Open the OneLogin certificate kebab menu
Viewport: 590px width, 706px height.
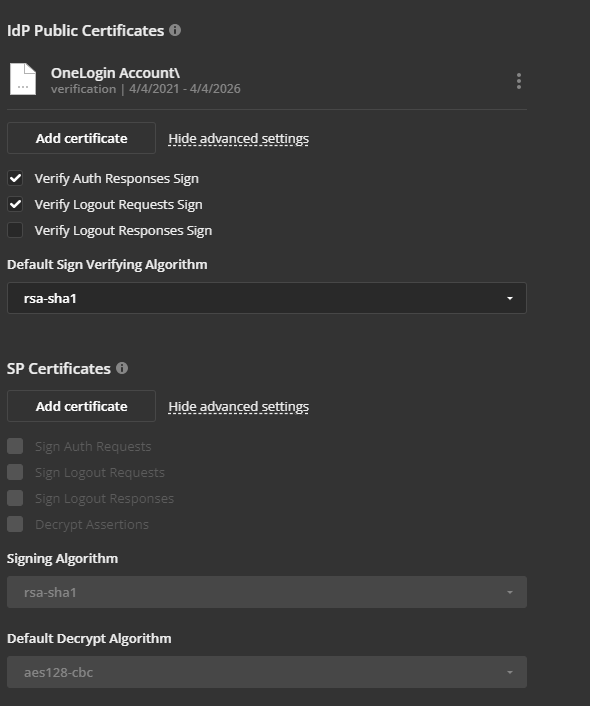519,81
